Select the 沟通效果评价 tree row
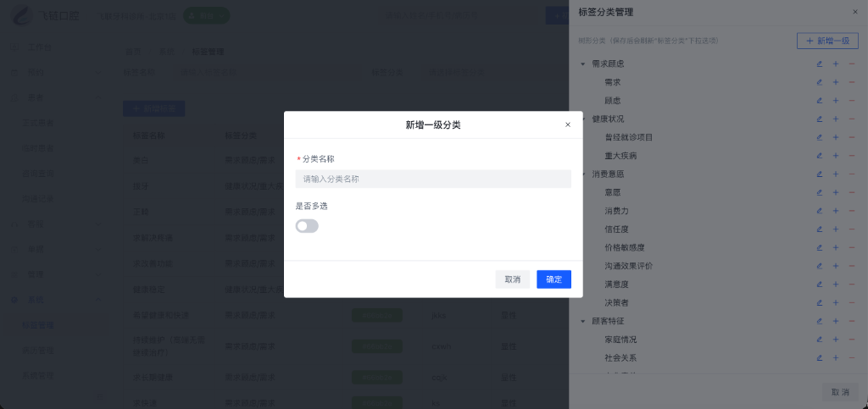868x409 pixels. pyautogui.click(x=628, y=266)
